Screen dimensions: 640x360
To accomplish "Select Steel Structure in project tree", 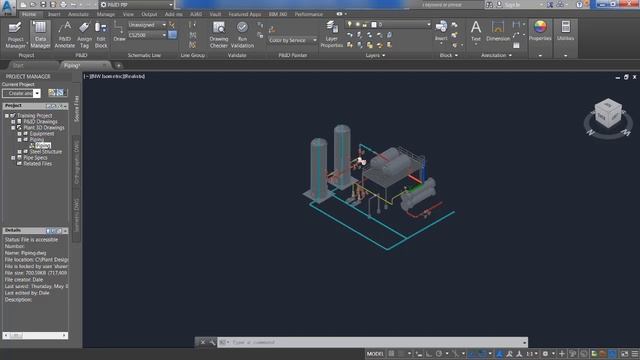I will point(46,151).
